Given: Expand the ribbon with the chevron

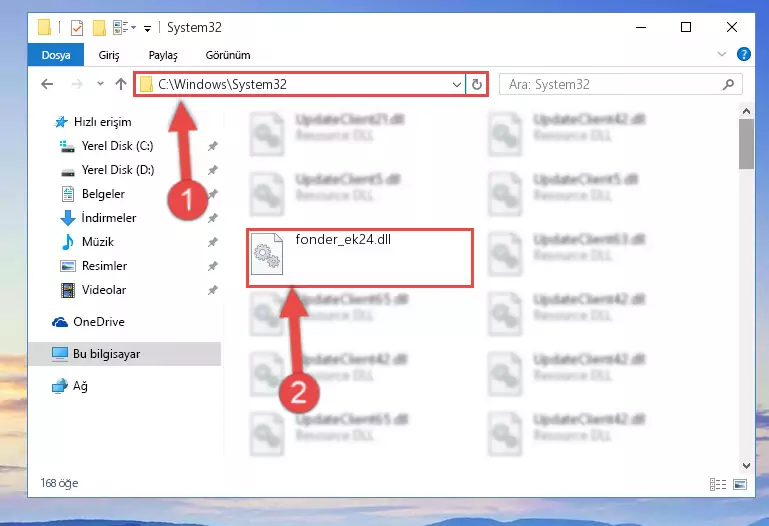Looking at the screenshot, I should 722,54.
